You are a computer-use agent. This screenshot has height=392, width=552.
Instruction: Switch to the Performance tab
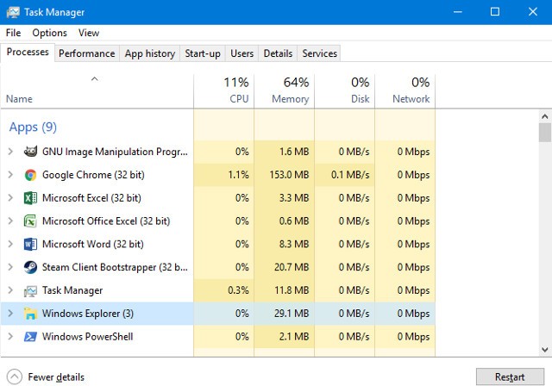(x=86, y=53)
